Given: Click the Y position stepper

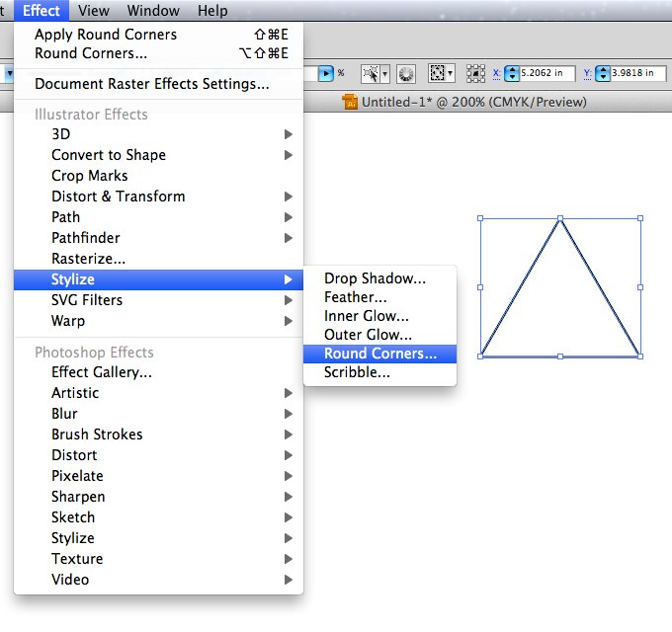Looking at the screenshot, I should tap(602, 74).
